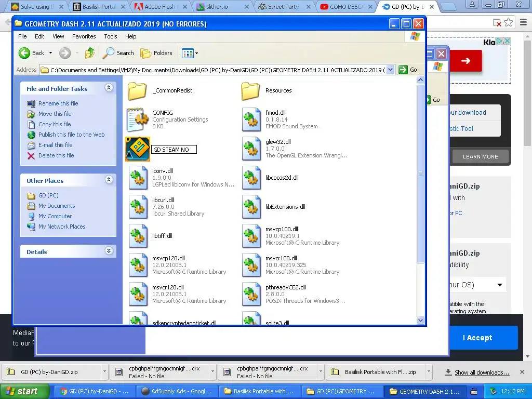
Task: Open the Back button history dropdown arrow
Action: [50, 53]
